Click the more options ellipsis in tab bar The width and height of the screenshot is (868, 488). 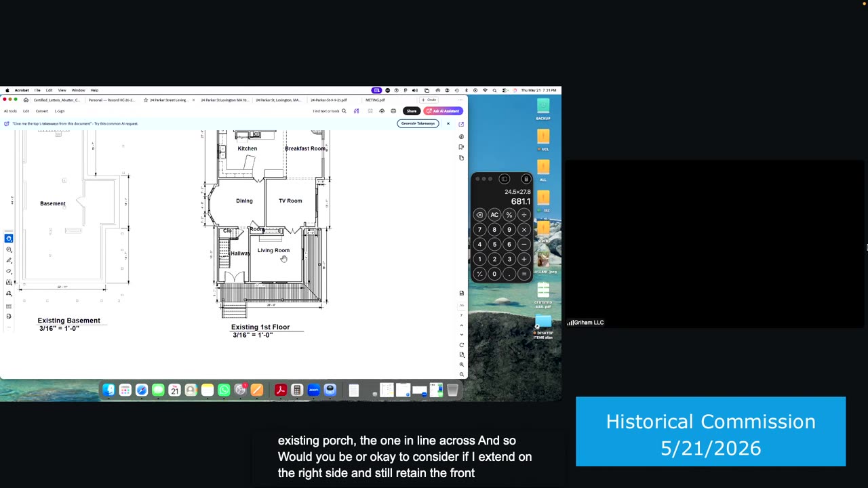click(460, 100)
